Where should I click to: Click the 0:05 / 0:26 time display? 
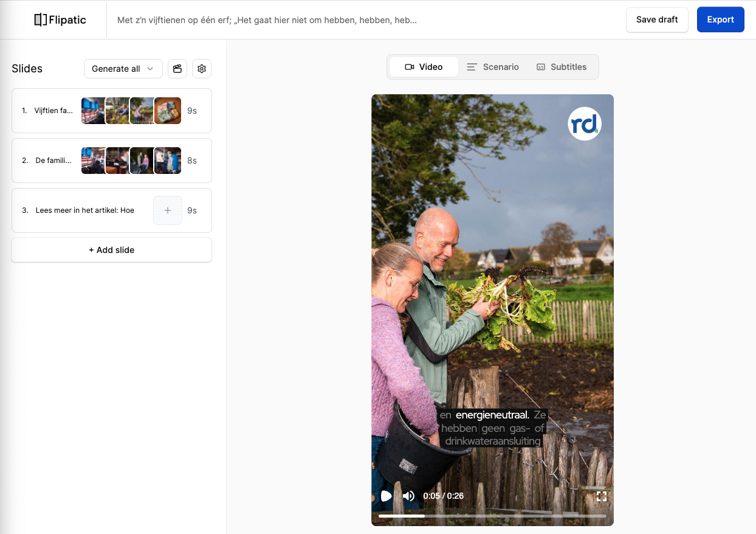[444, 496]
